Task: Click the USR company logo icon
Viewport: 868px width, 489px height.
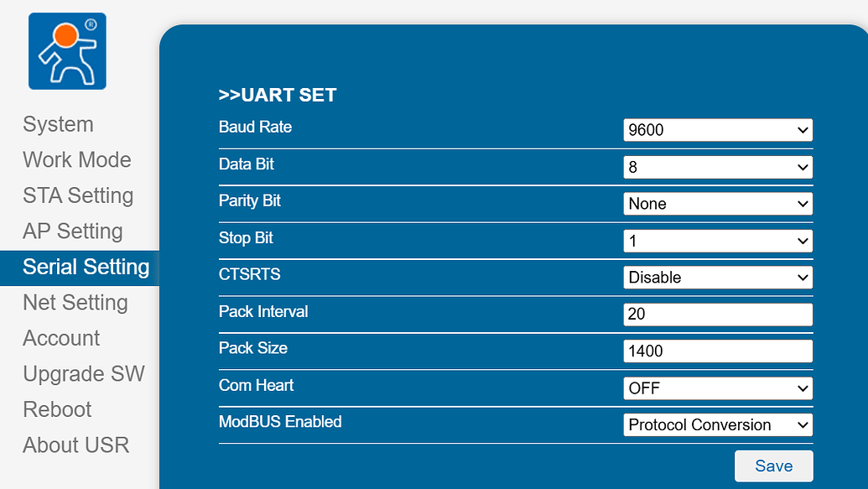Action: (x=67, y=50)
